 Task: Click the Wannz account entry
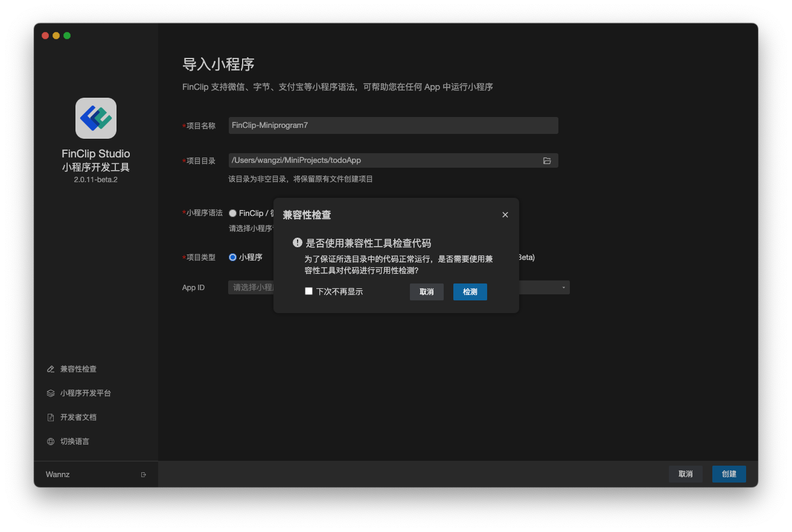(x=57, y=474)
